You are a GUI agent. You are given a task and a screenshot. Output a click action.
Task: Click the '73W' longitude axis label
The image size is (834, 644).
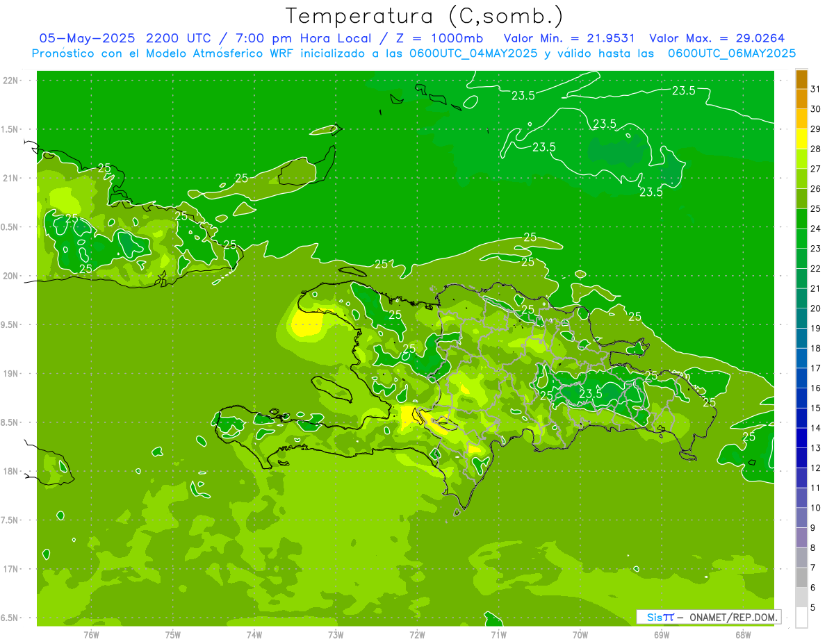click(336, 635)
